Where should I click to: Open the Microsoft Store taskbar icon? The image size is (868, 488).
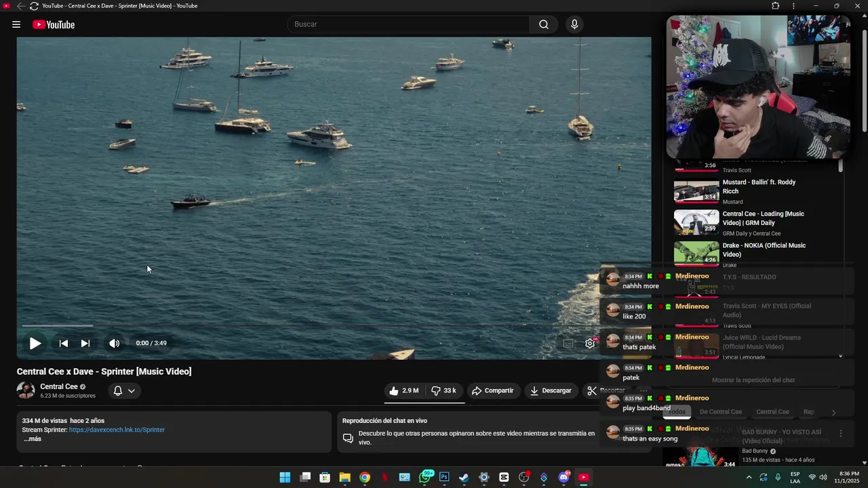(x=325, y=477)
